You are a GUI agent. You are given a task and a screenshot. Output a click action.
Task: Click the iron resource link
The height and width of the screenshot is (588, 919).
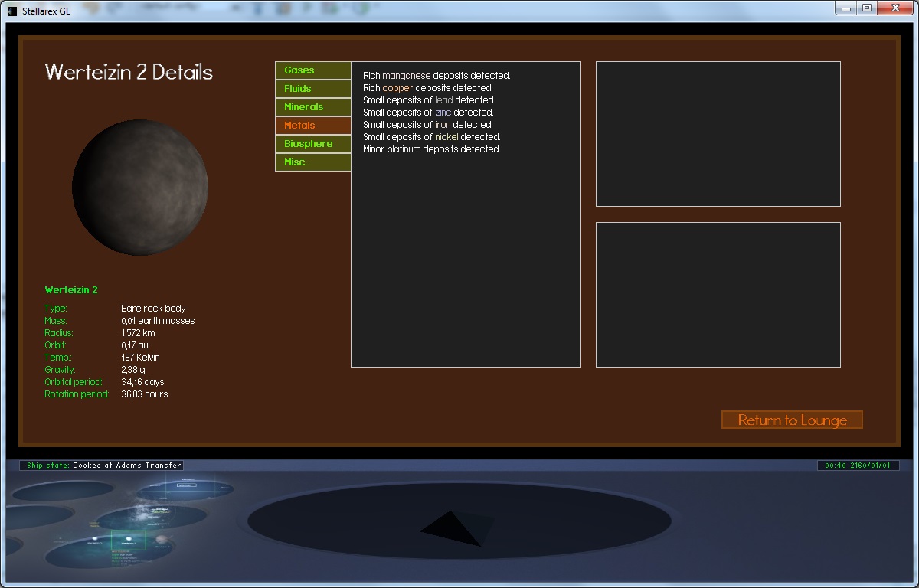click(x=442, y=125)
